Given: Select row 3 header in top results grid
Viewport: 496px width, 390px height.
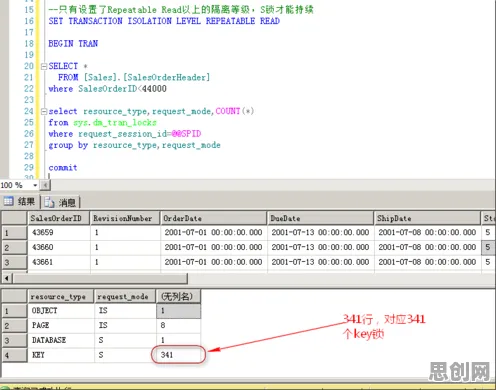Looking at the screenshot, I should click(x=14, y=263).
